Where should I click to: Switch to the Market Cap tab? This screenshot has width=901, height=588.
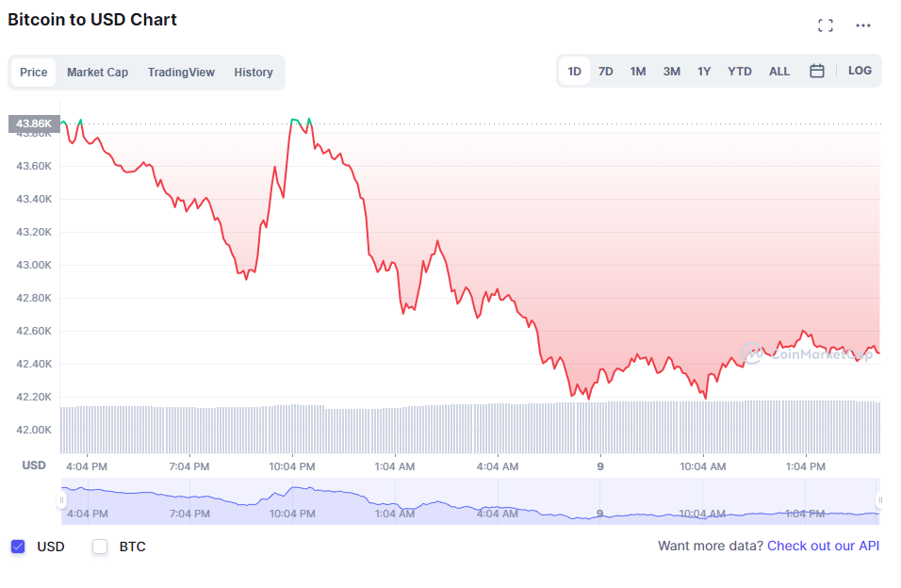tap(97, 73)
